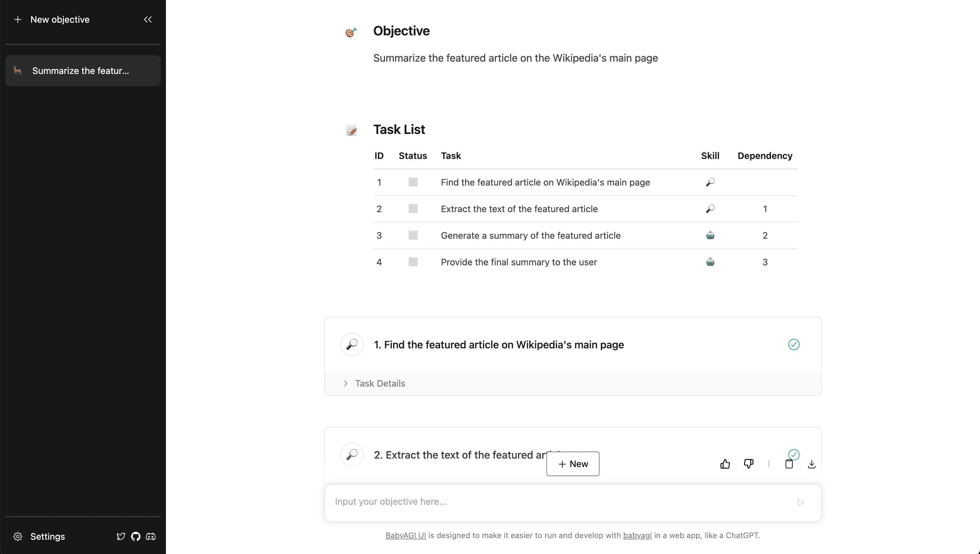980x554 pixels.
Task: Click the send arrow in objective input
Action: coord(801,502)
